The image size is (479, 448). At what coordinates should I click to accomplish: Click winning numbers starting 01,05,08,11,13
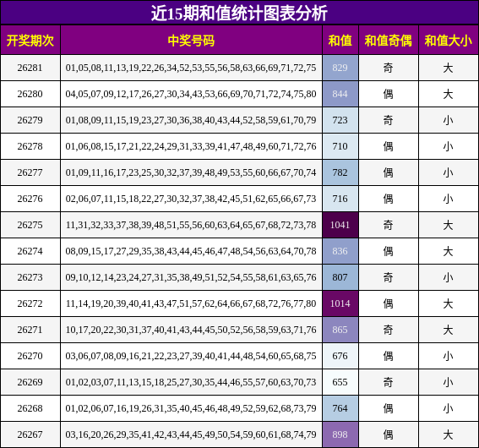191,68
